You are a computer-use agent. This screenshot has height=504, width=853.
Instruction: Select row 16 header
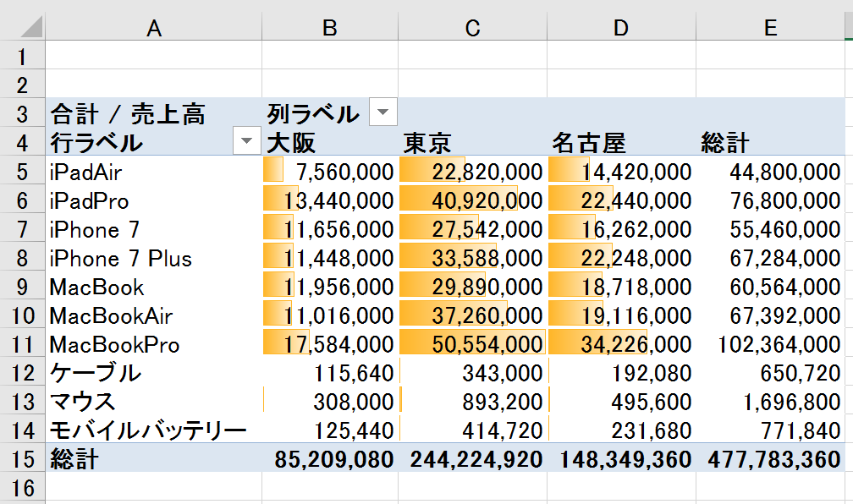22,487
